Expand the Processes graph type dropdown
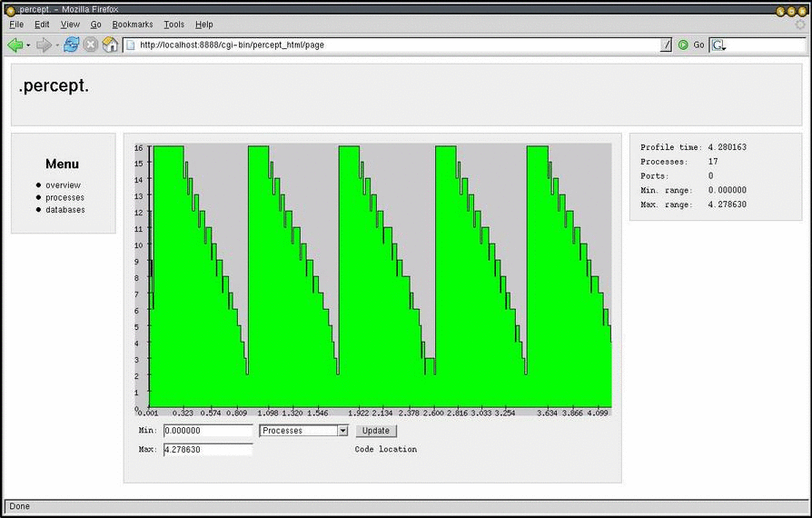Image resolution: width=812 pixels, height=518 pixels. click(x=342, y=431)
